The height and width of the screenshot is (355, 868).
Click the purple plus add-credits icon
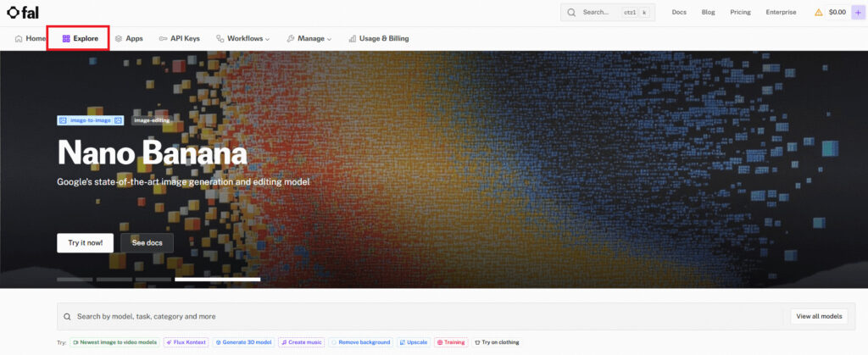[858, 13]
